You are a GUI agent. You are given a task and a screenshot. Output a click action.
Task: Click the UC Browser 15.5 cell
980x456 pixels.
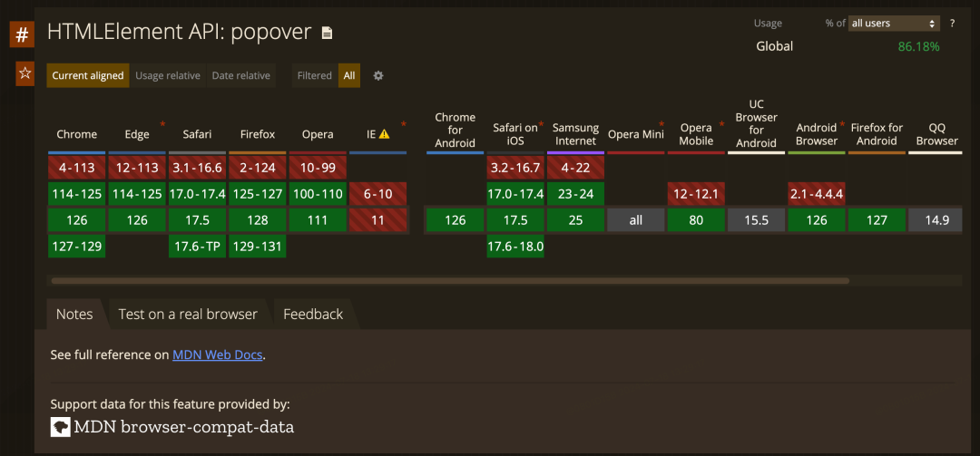point(756,220)
